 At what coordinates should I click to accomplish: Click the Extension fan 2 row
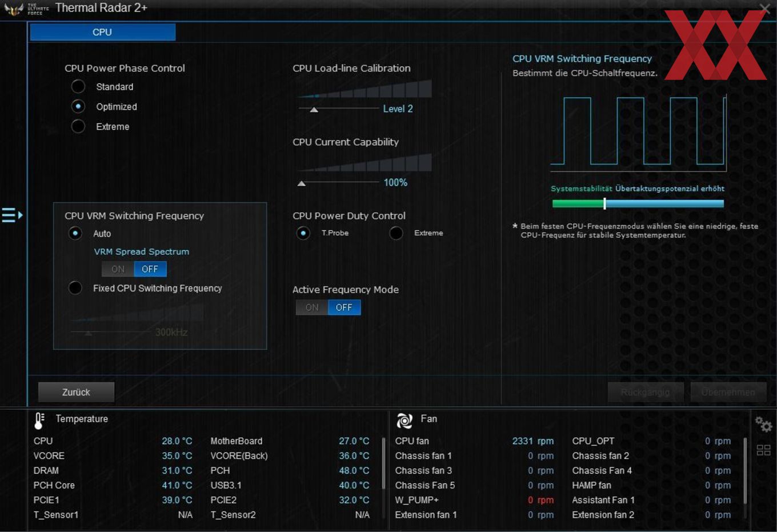[651, 515]
